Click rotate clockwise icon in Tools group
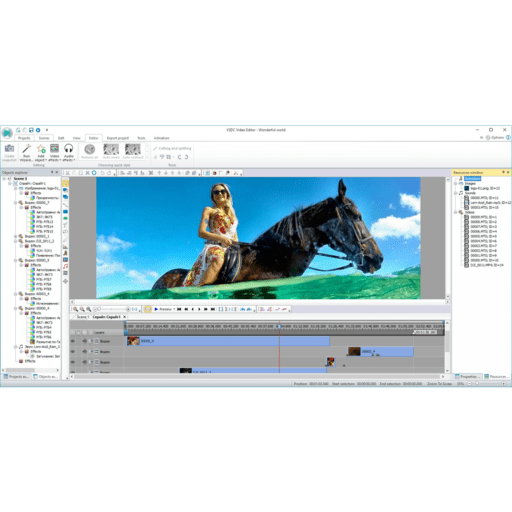 click(186, 157)
